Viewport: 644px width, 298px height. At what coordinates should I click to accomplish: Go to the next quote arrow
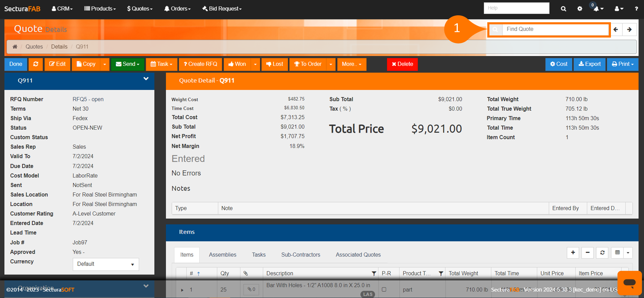(x=629, y=29)
